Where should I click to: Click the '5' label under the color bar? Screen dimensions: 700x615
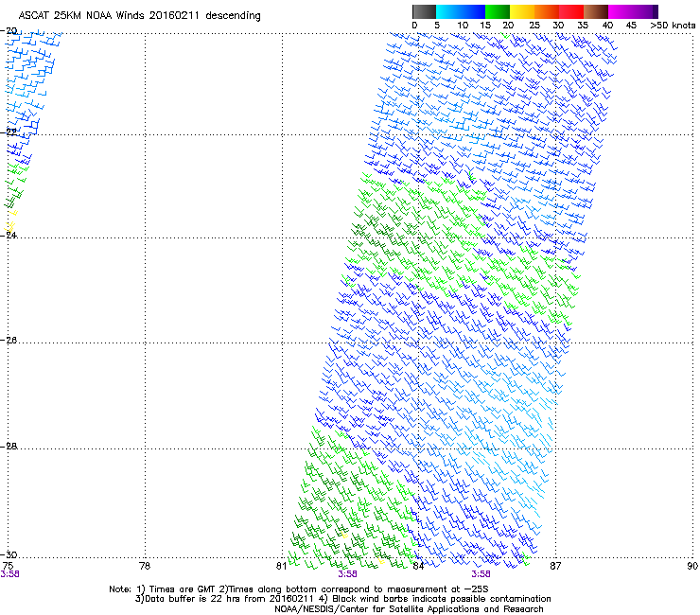click(437, 26)
